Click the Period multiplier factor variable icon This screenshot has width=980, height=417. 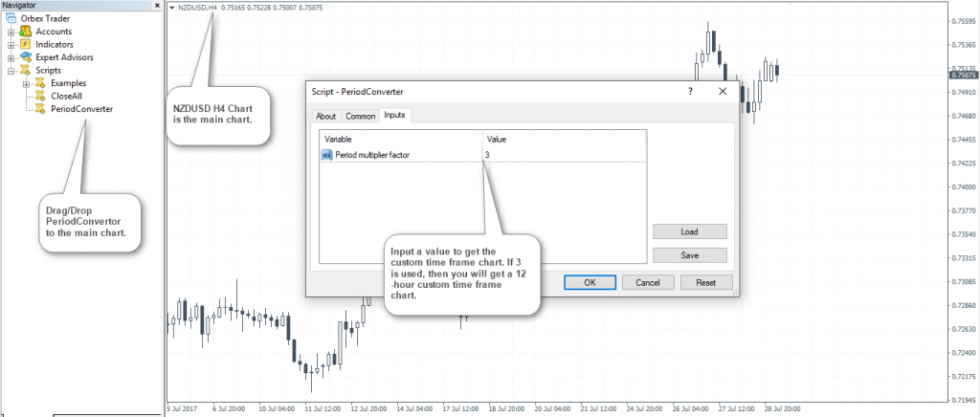tap(327, 155)
